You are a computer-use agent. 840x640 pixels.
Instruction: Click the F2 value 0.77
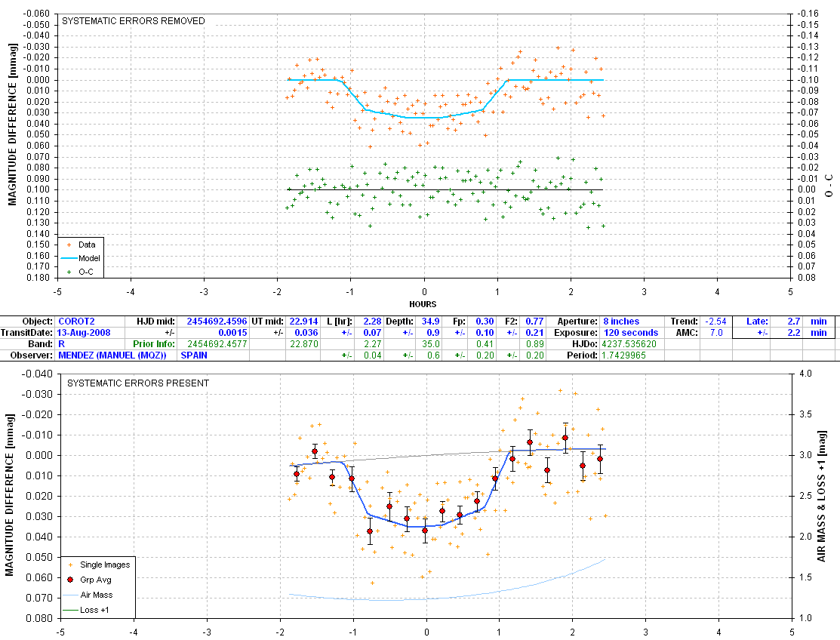pos(534,322)
